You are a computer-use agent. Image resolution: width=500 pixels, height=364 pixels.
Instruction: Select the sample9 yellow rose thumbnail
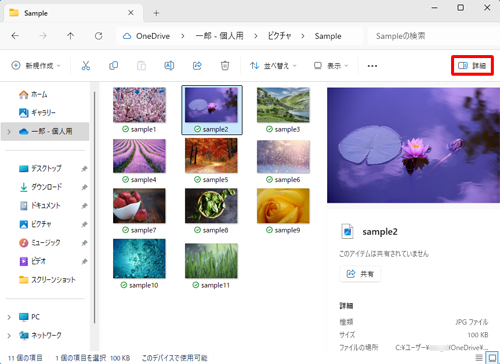click(283, 206)
